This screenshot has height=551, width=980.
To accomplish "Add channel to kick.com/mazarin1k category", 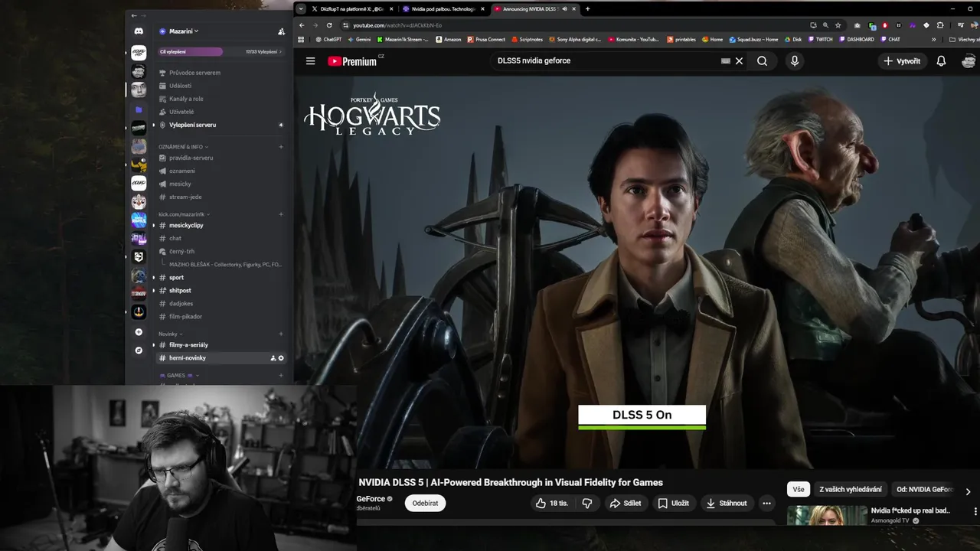I will coord(281,214).
